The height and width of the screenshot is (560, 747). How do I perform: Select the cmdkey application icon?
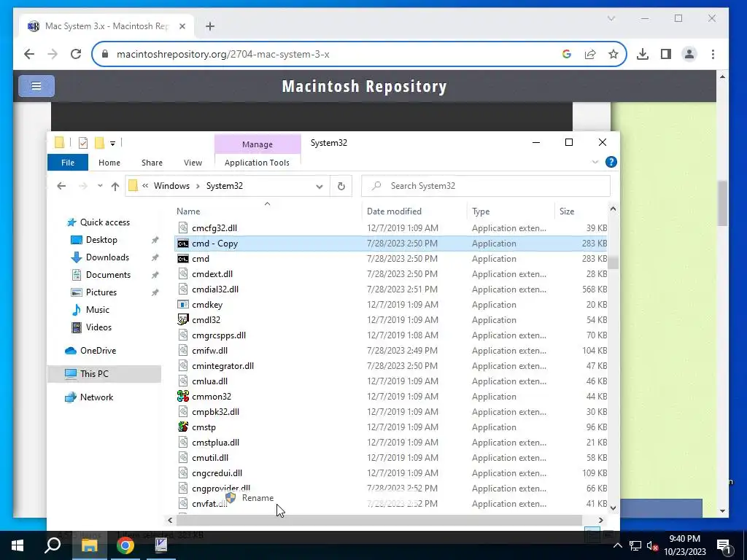183,304
